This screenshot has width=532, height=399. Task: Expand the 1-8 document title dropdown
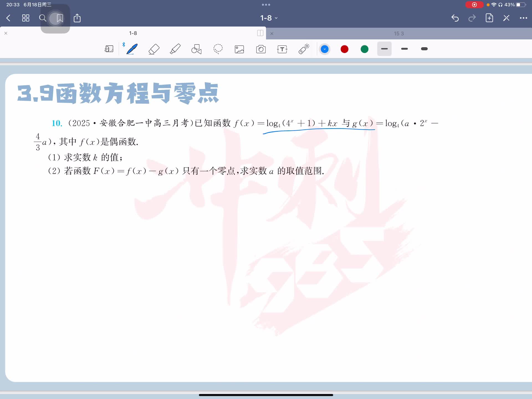click(268, 18)
